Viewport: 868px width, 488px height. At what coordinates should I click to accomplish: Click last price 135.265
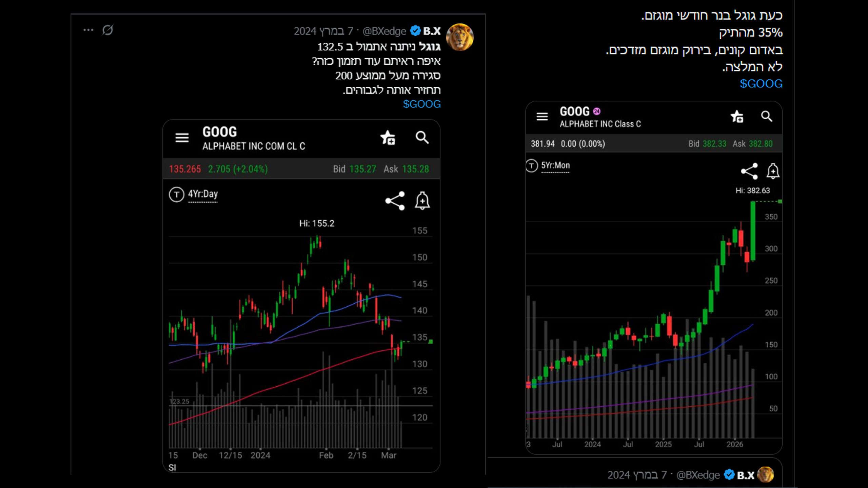pos(185,169)
